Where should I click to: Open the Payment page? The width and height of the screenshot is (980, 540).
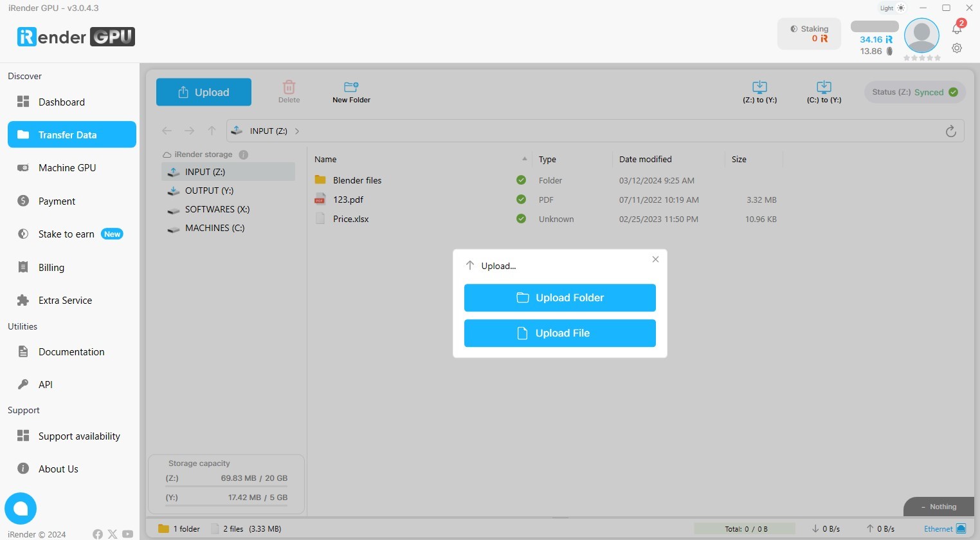72,201
